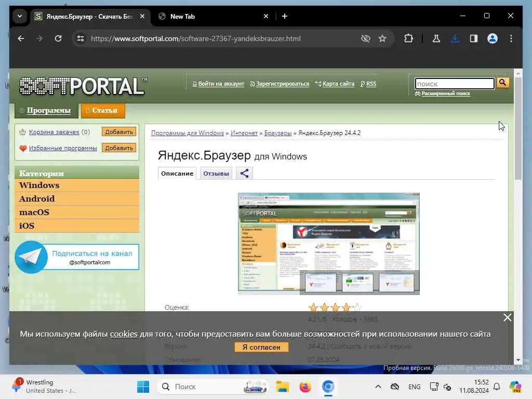Select the macOS category
This screenshot has height=399, width=532.
pyautogui.click(x=77, y=212)
